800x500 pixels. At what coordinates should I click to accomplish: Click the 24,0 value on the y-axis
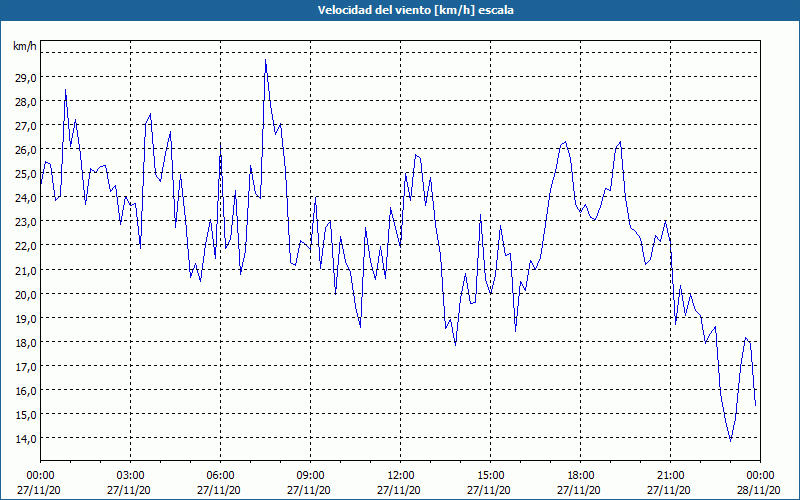pyautogui.click(x=26, y=198)
